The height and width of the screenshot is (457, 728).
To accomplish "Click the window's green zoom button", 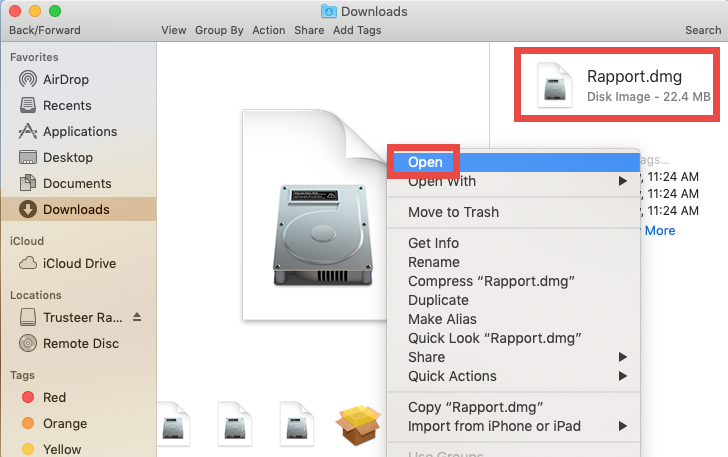I will tap(55, 11).
